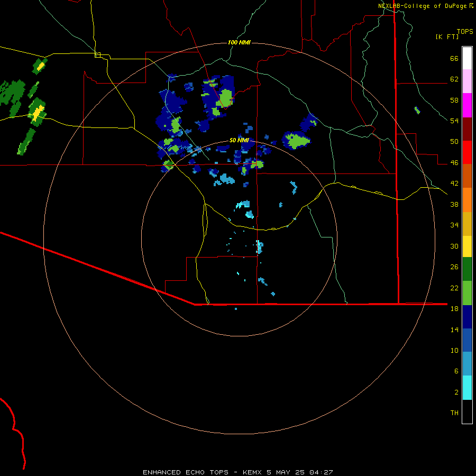Select the light pink legend swatch
The width and height of the screenshot is (476, 476).
467,81
